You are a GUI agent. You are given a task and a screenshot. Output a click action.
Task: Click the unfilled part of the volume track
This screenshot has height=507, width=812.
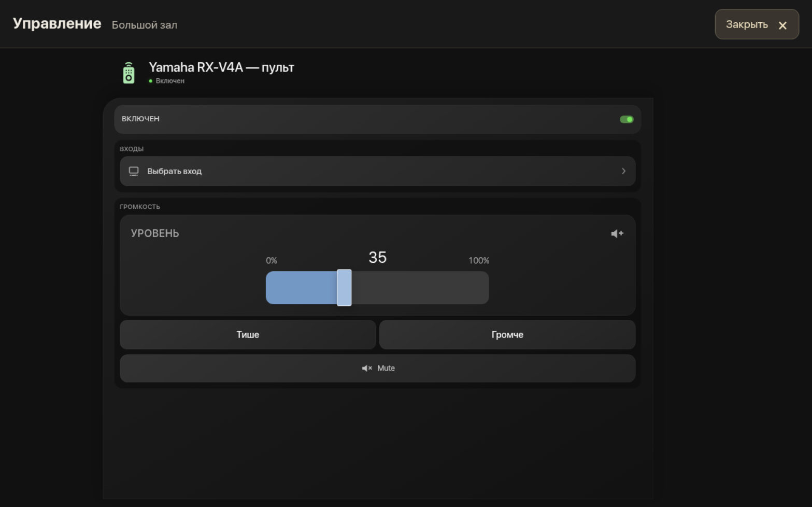420,288
